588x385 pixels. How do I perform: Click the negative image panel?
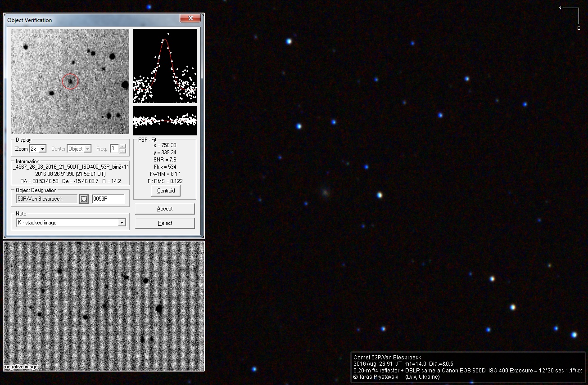pyautogui.click(x=104, y=306)
